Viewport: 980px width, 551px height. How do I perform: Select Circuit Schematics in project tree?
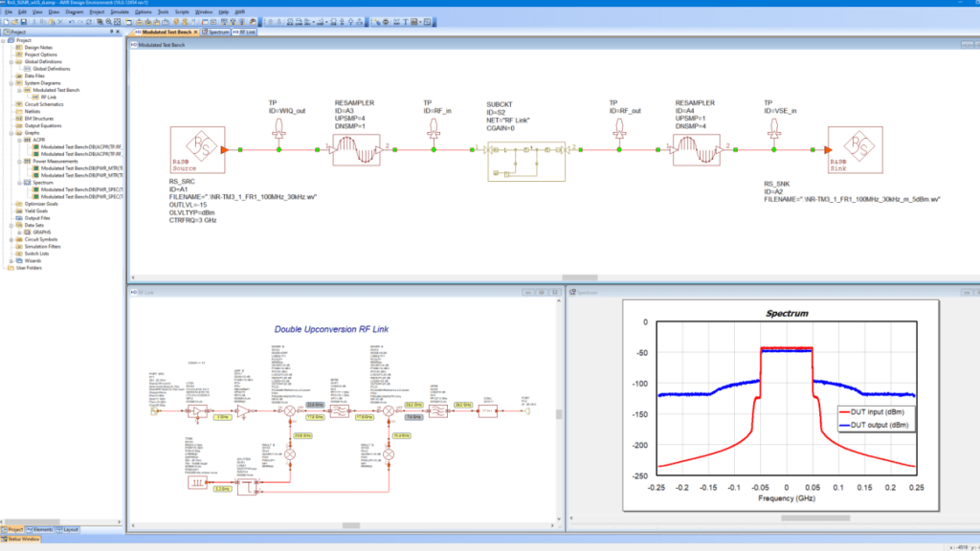tap(44, 104)
